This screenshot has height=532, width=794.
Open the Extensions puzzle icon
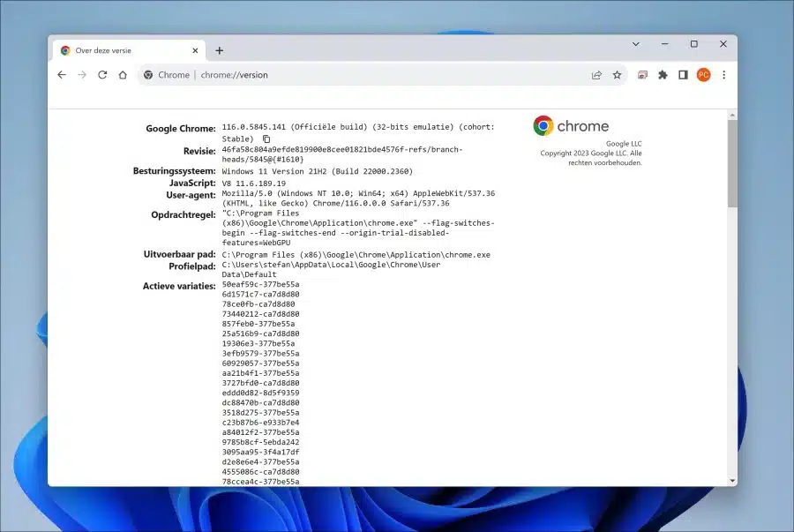[x=663, y=75]
